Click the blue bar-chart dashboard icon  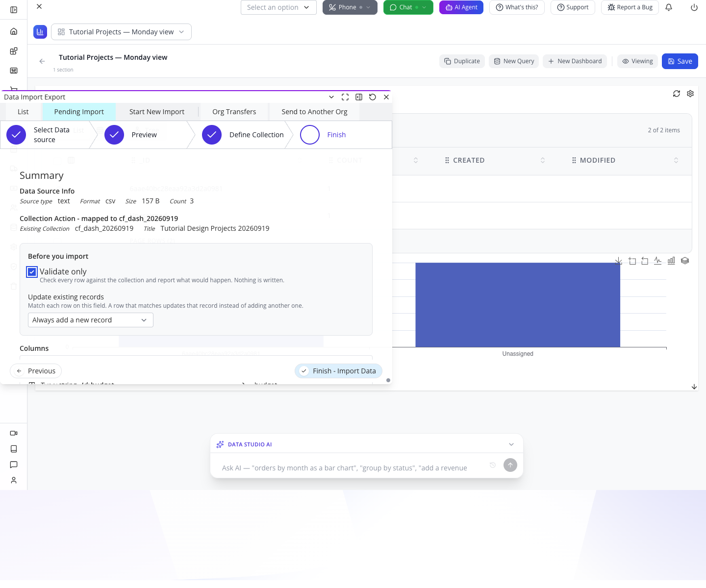(40, 32)
